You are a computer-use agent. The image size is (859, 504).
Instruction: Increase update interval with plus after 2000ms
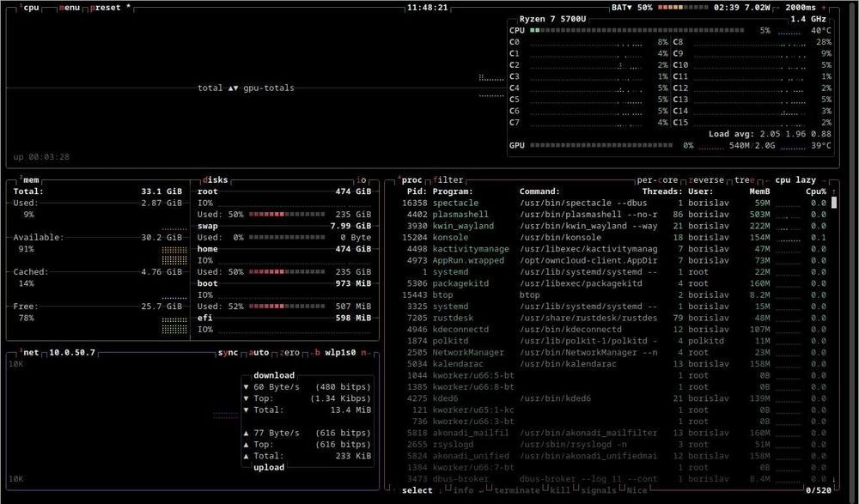[825, 8]
